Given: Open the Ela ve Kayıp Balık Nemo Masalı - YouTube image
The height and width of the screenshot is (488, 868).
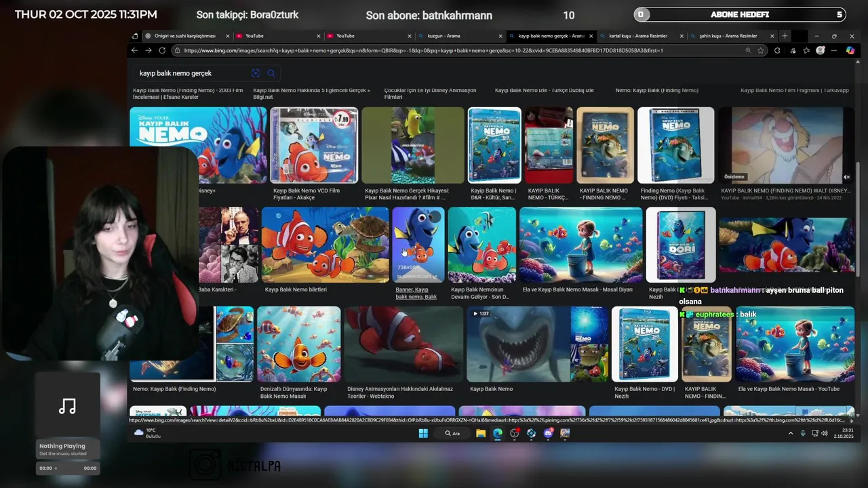Looking at the screenshot, I should click(795, 344).
